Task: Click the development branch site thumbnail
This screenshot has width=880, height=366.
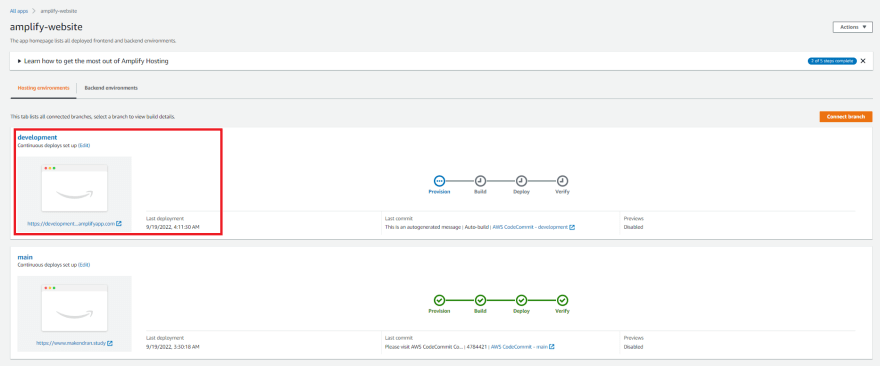Action: (75, 187)
